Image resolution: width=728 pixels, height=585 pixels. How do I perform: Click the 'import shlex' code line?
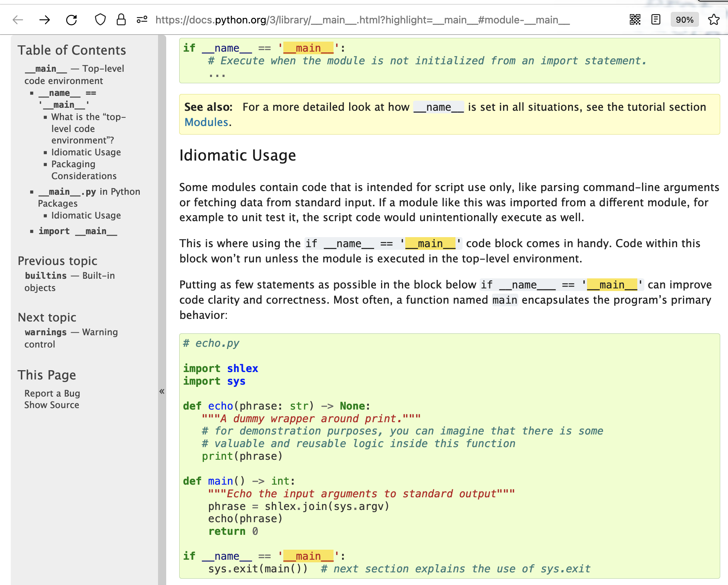point(220,368)
